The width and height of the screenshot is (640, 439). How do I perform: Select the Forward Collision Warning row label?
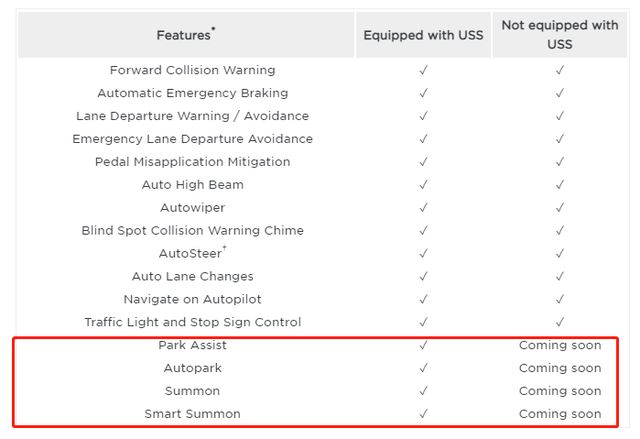[x=192, y=70]
